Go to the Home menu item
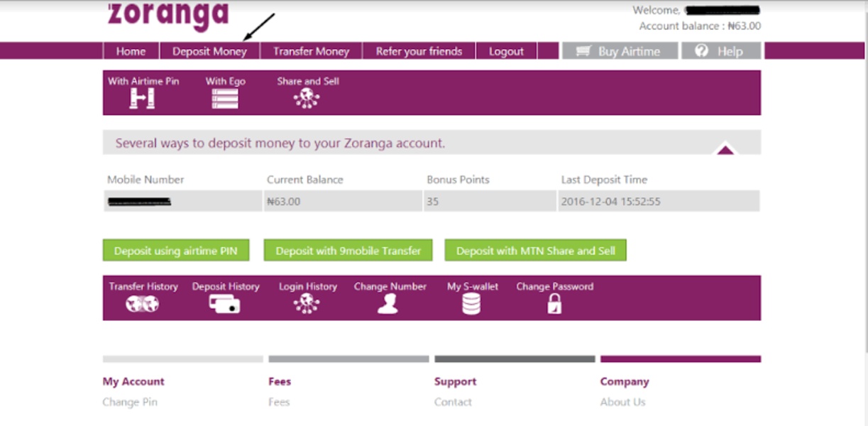 pyautogui.click(x=131, y=51)
